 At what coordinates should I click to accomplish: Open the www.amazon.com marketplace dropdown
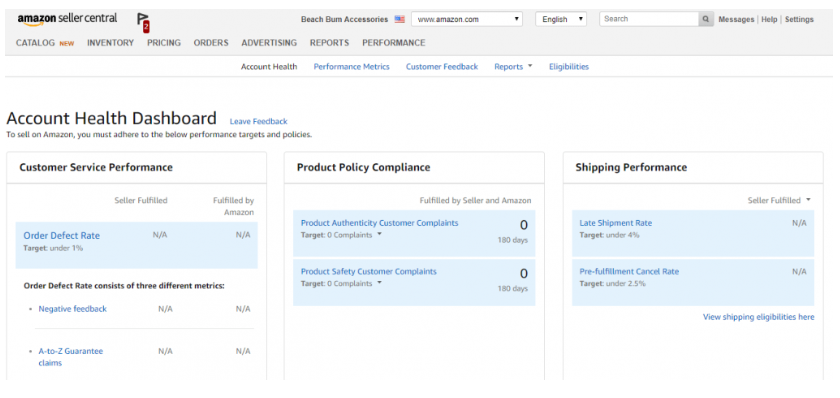pyautogui.click(x=467, y=19)
